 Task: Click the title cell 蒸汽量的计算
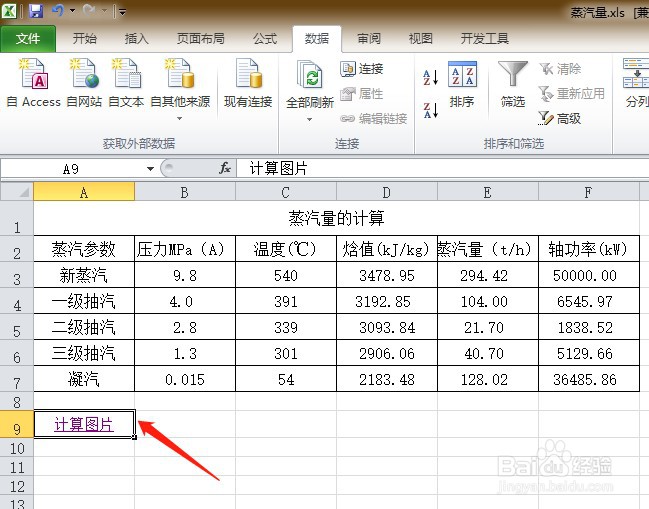[x=337, y=218]
